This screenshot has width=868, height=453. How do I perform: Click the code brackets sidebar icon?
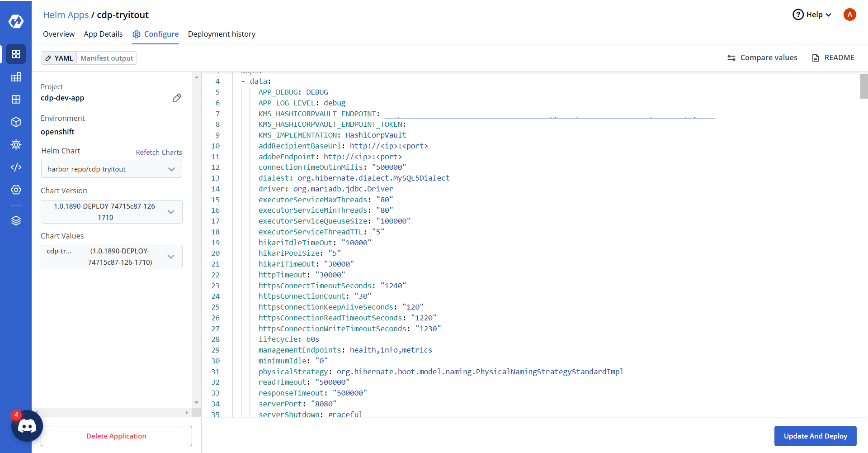pyautogui.click(x=16, y=167)
